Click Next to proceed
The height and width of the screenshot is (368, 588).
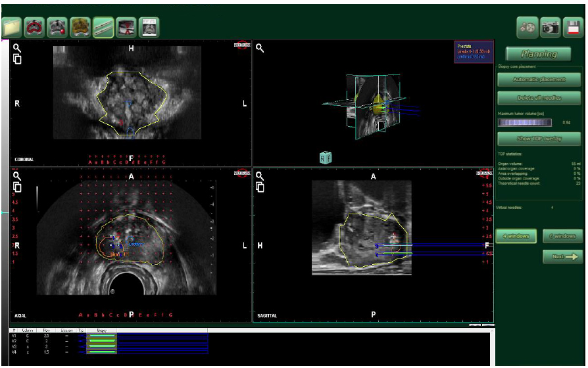point(563,257)
